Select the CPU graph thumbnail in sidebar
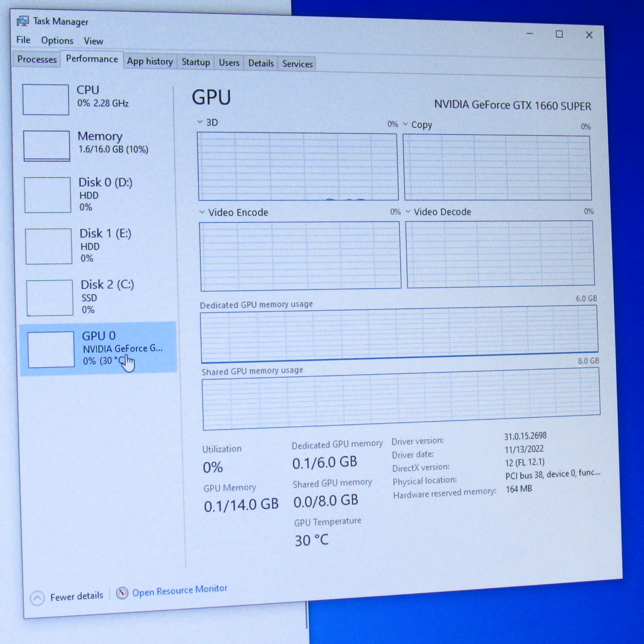The width and height of the screenshot is (644, 644). tap(46, 99)
